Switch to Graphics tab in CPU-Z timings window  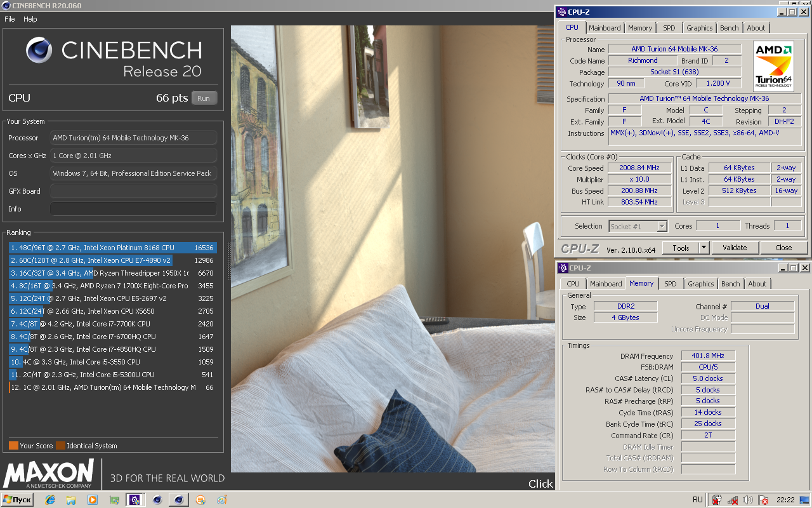(x=701, y=284)
